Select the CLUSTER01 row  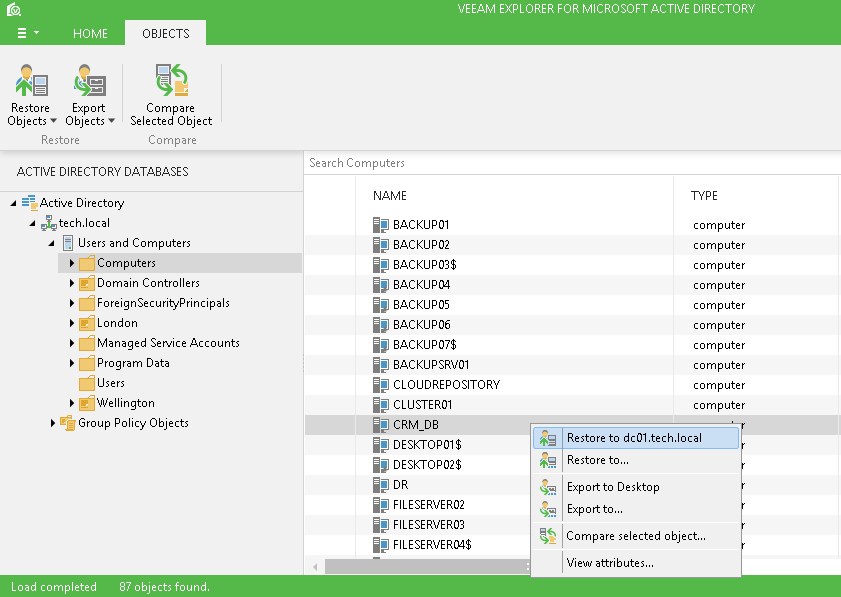pos(572,405)
